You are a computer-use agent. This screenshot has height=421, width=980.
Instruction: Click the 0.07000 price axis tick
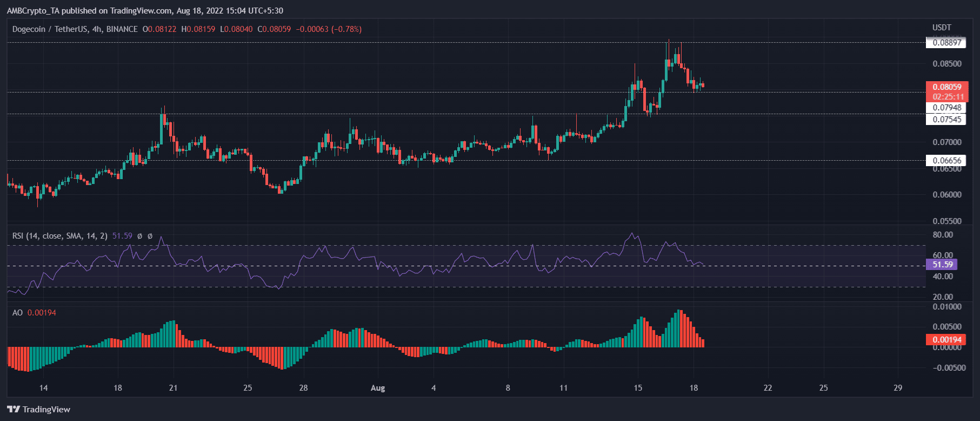point(947,142)
